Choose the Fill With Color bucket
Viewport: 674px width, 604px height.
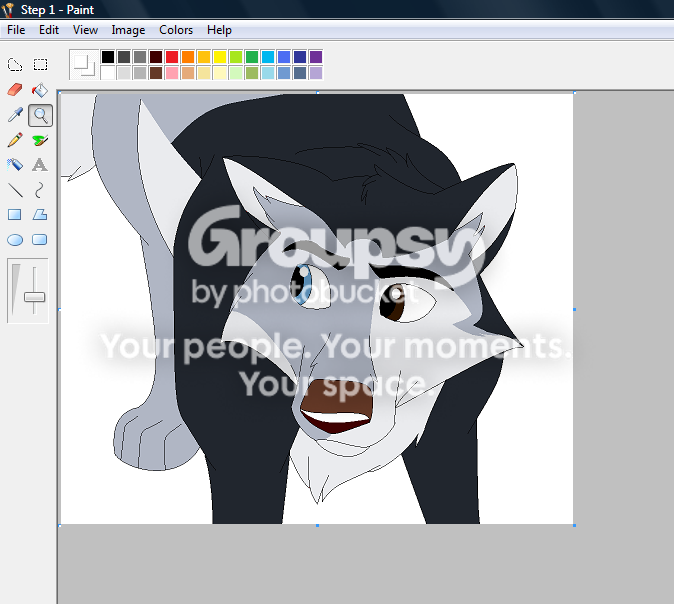click(40, 90)
